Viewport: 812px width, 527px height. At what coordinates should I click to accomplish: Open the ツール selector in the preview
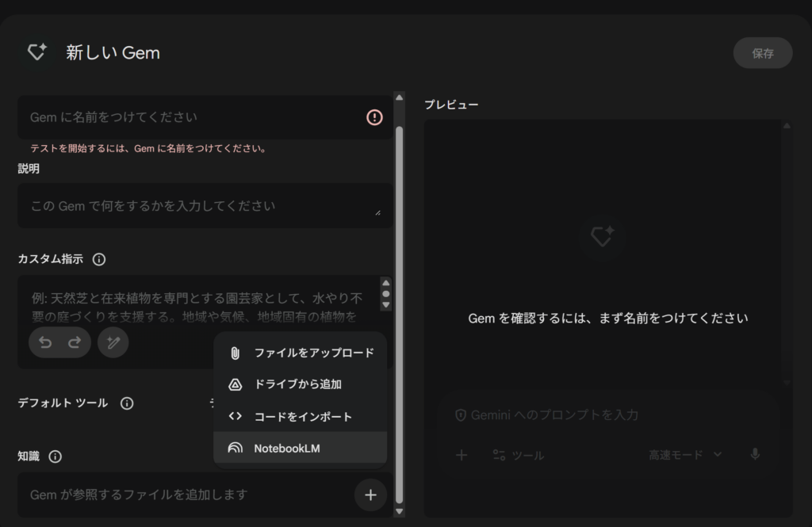pos(518,455)
